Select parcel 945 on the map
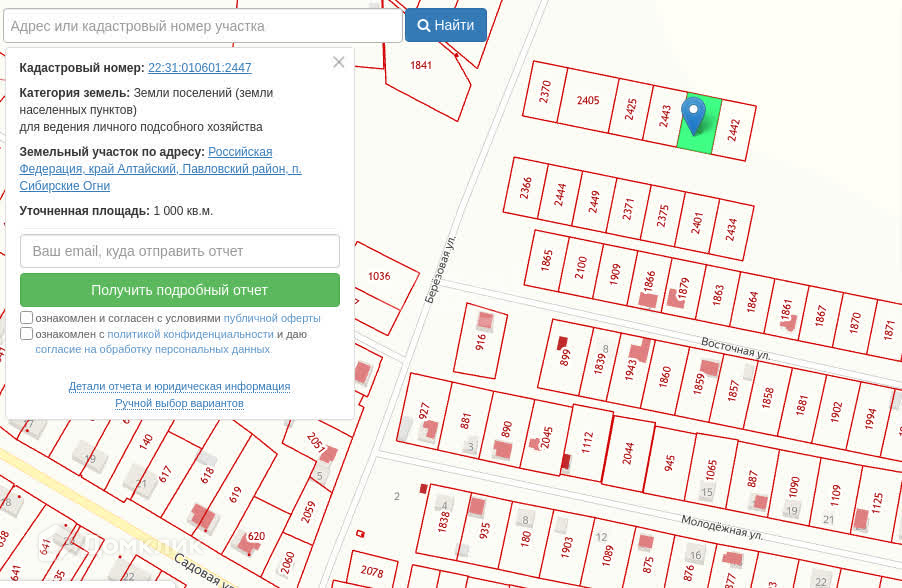The height and width of the screenshot is (588, 902). coord(669,463)
